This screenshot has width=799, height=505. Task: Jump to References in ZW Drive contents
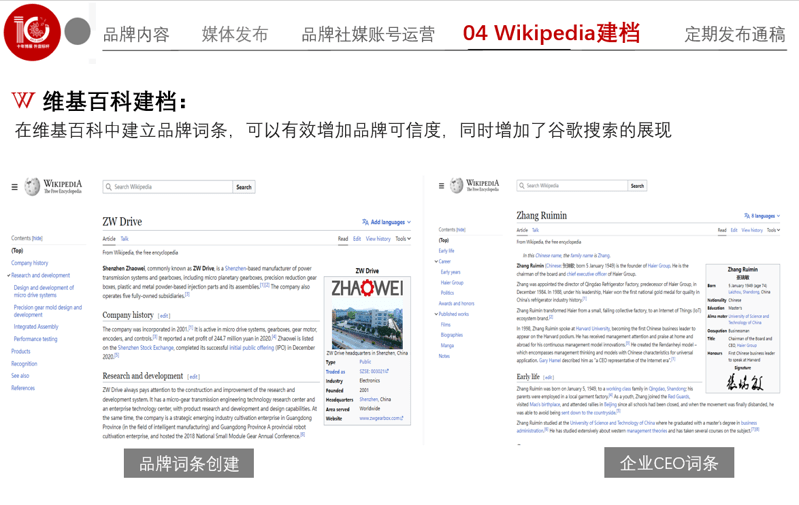(x=23, y=388)
